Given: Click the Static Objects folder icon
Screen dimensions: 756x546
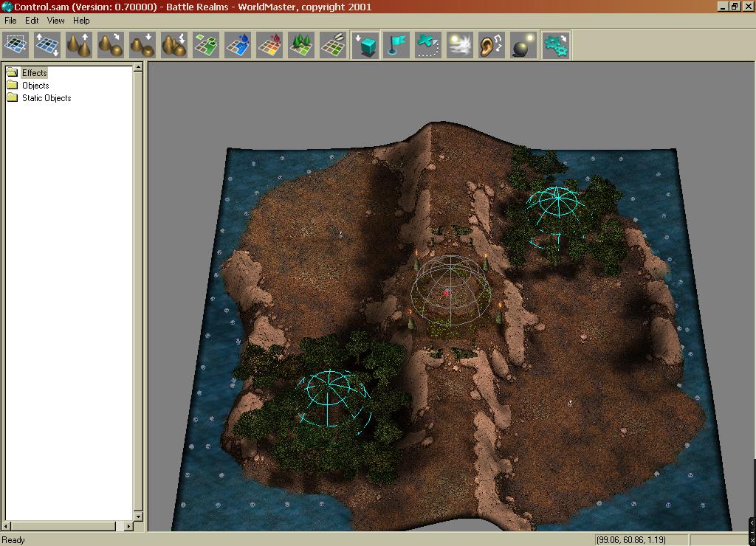Looking at the screenshot, I should click(x=13, y=98).
